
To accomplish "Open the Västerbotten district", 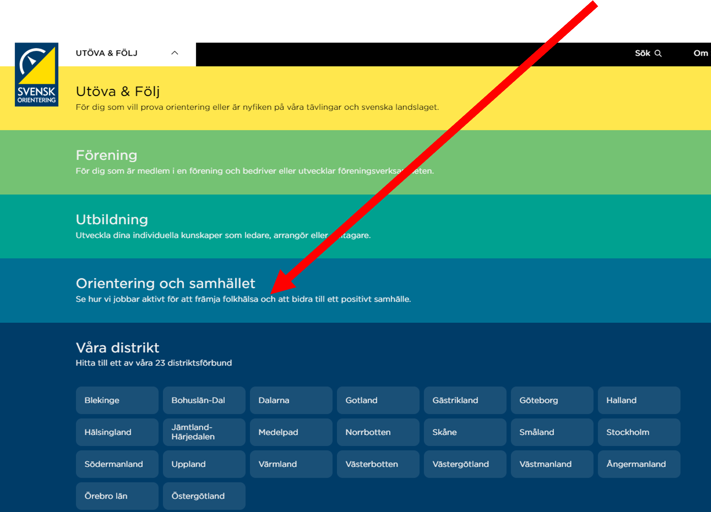I will [378, 464].
